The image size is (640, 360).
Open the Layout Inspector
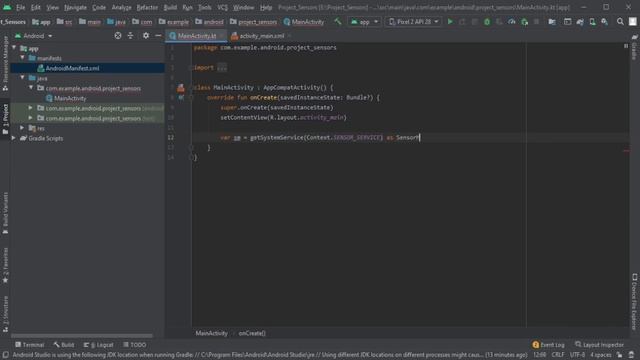point(599,345)
